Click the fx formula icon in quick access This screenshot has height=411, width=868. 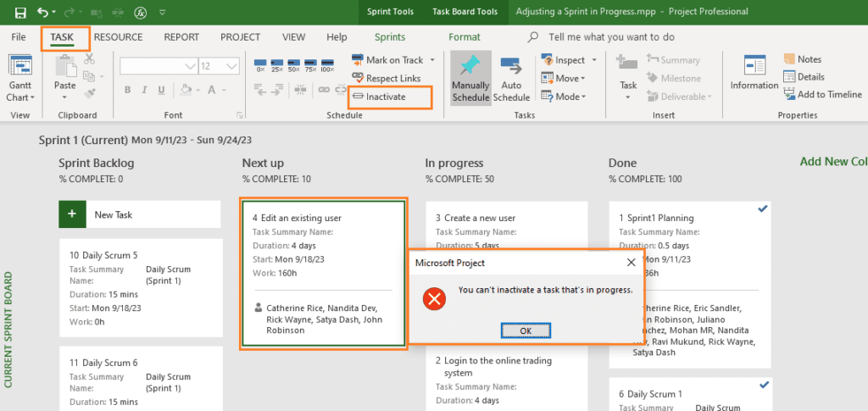pyautogui.click(x=141, y=12)
